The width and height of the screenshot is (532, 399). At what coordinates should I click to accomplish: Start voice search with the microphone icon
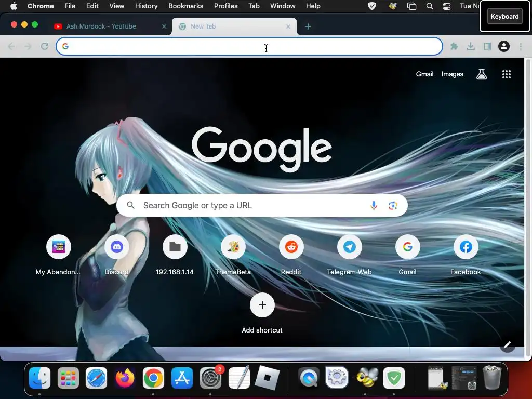coord(374,205)
